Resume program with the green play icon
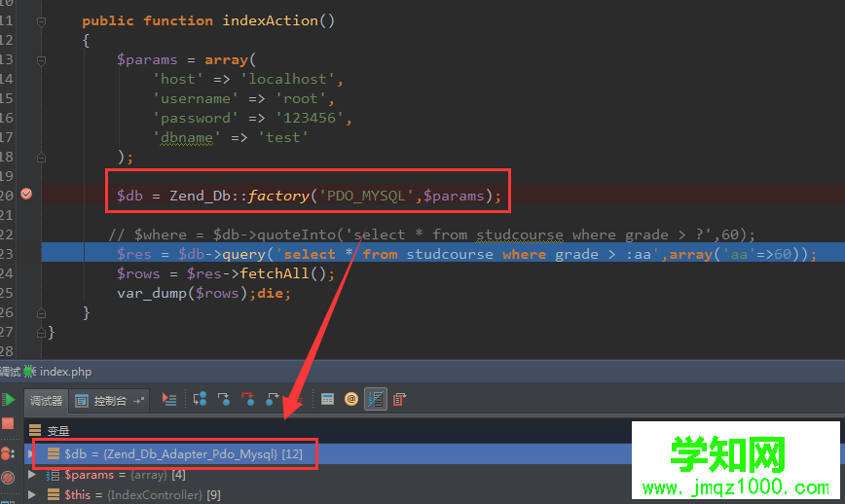The width and height of the screenshot is (845, 504). 8,400
